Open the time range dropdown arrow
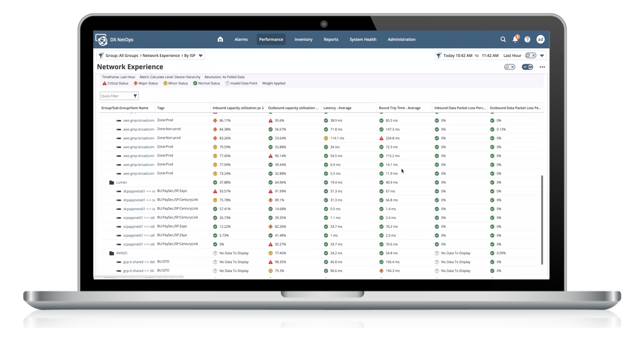Screen dimensions: 644x338 coord(542,56)
